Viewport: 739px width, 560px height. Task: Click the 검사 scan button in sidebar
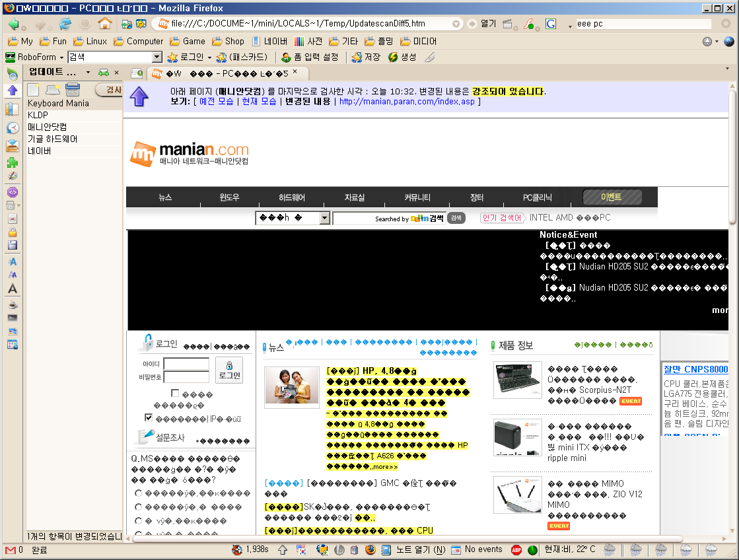point(110,90)
